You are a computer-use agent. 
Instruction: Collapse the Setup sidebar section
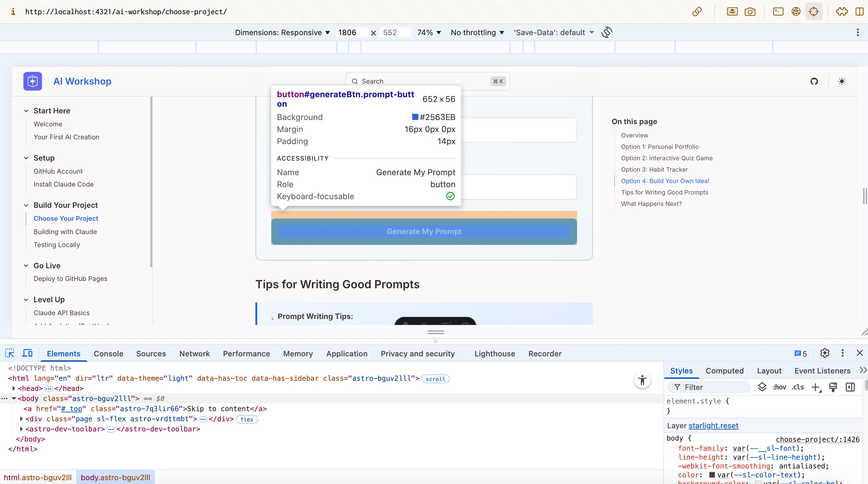(x=26, y=158)
